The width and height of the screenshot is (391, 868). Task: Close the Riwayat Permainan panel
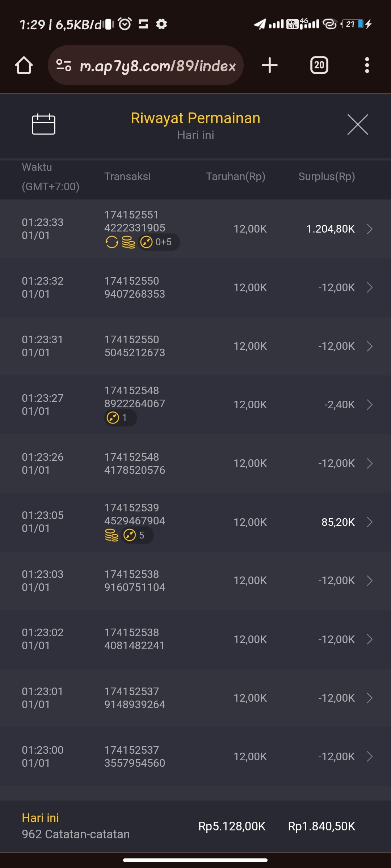pyautogui.click(x=357, y=124)
